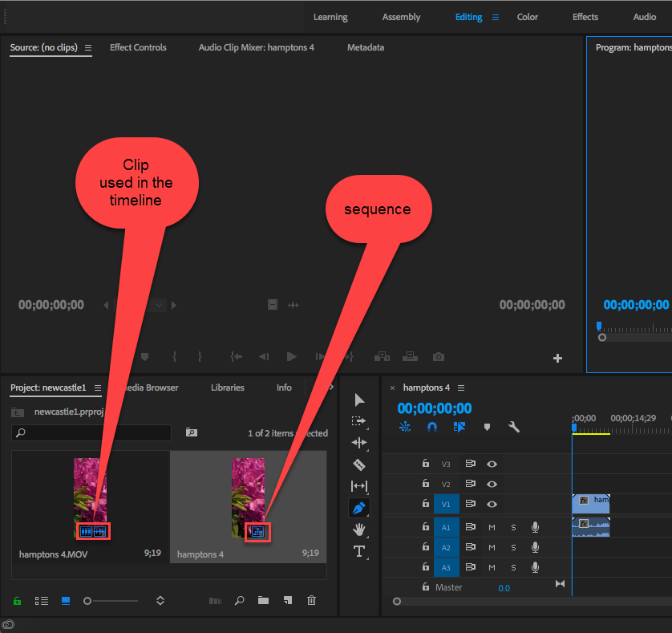This screenshot has width=672, height=633.
Task: Select the hamptons 4 sequence thumbnail
Action: (x=248, y=498)
